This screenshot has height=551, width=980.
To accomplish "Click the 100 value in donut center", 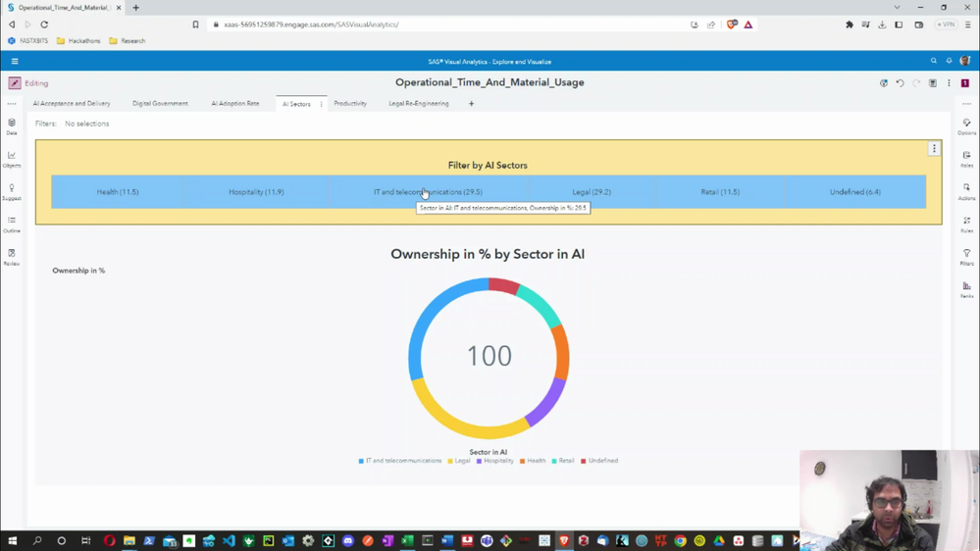I will click(x=490, y=356).
